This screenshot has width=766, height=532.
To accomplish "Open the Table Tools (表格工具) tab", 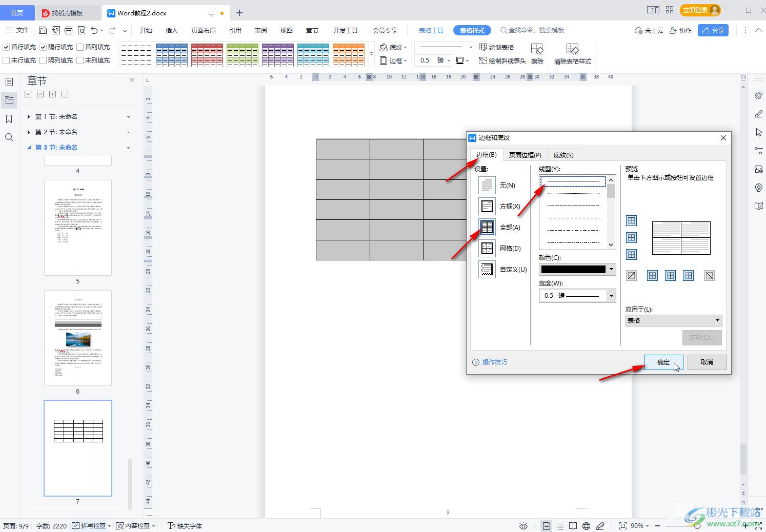I will coord(431,30).
